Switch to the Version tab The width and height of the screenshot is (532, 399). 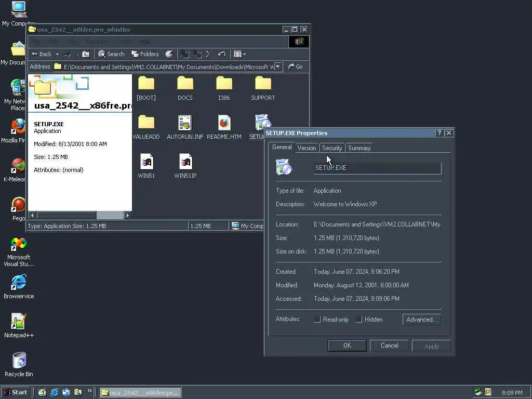click(x=307, y=148)
